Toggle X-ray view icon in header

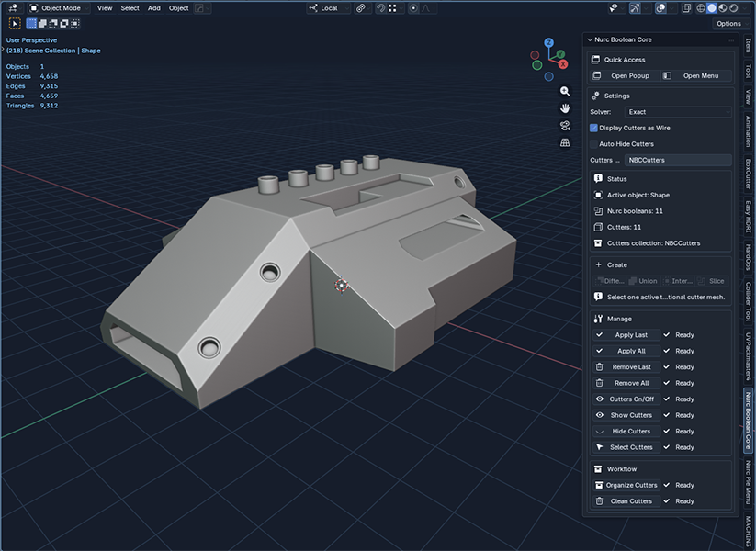click(686, 8)
